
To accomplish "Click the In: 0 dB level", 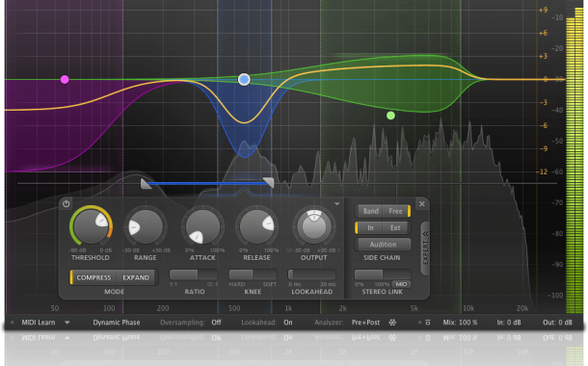I will [509, 323].
